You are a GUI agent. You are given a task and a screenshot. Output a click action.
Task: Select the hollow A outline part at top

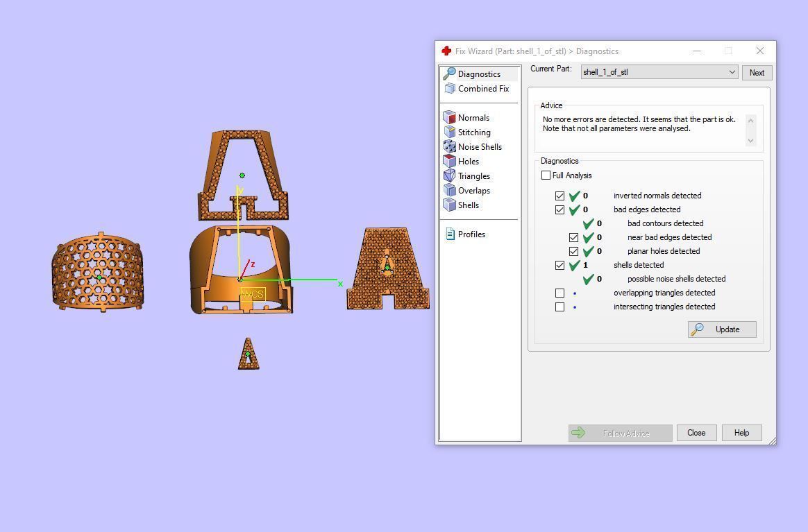tap(243, 175)
